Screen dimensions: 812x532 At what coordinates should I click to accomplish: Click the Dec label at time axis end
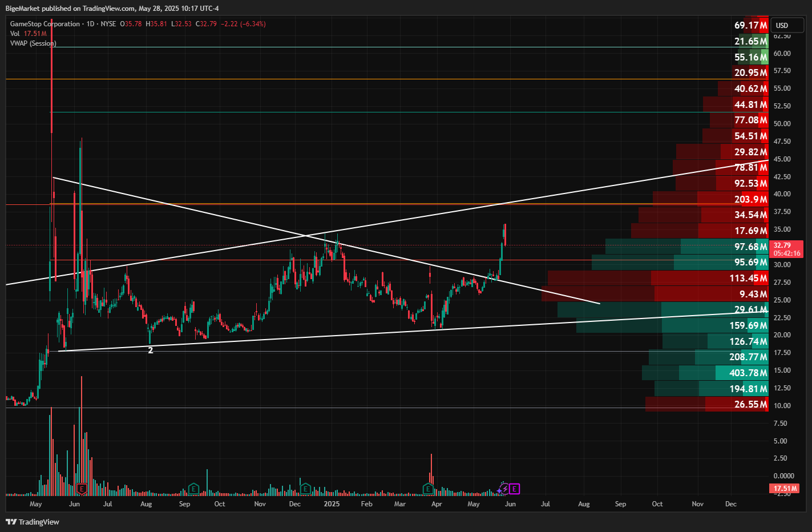tap(731, 504)
